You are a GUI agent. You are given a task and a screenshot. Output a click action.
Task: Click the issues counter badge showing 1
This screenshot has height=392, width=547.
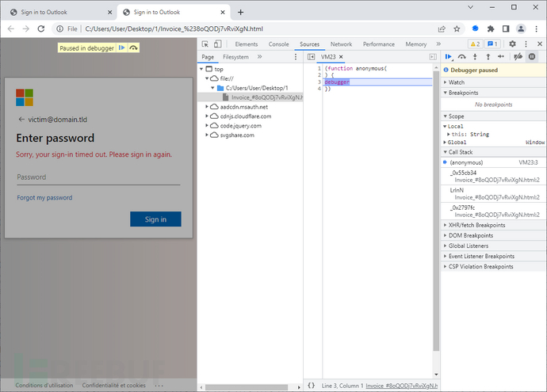492,44
